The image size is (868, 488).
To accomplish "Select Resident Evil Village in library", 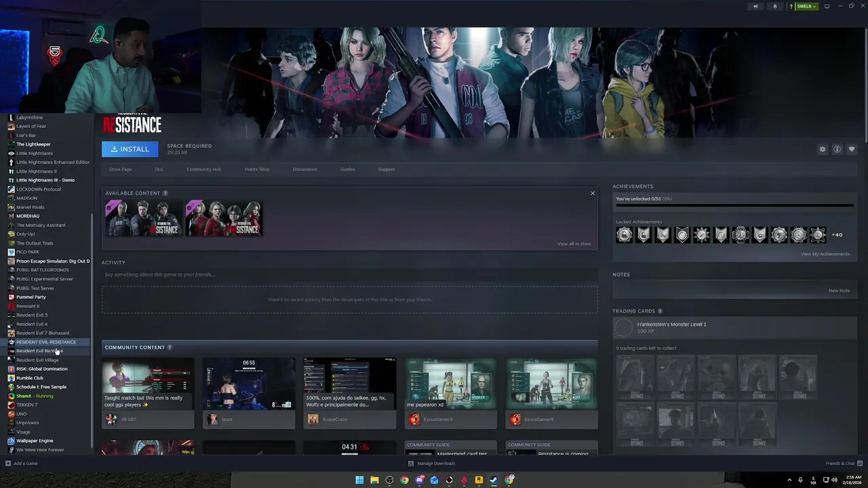I will [37, 360].
